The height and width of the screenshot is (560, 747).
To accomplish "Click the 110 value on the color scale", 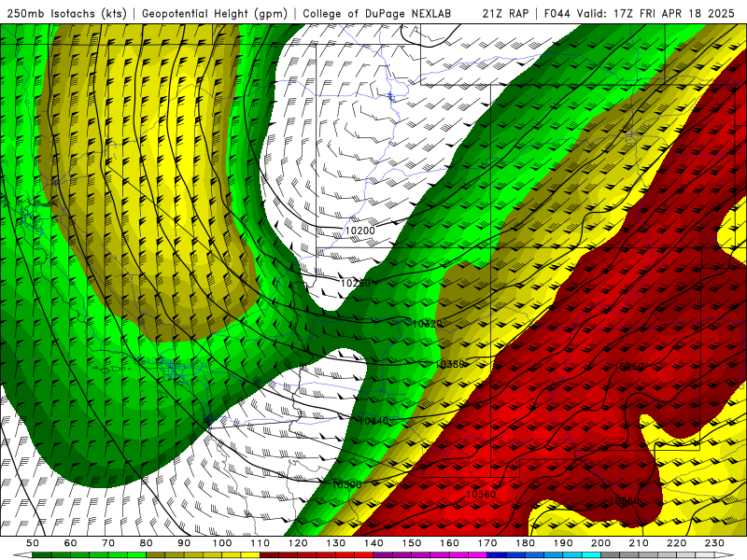I will (260, 543).
